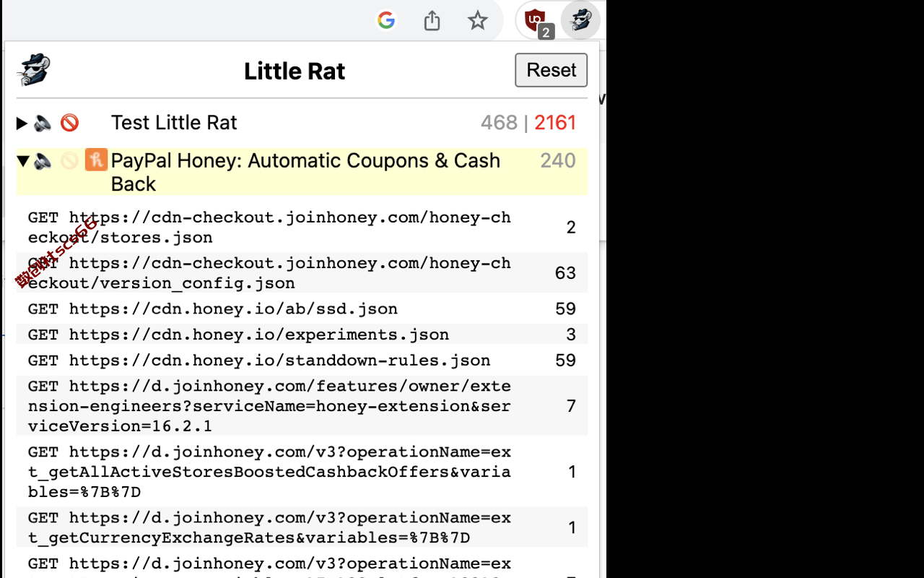Select the getCurrencyExchangeRates request row
The width and height of the screenshot is (924, 578).
pos(302,527)
